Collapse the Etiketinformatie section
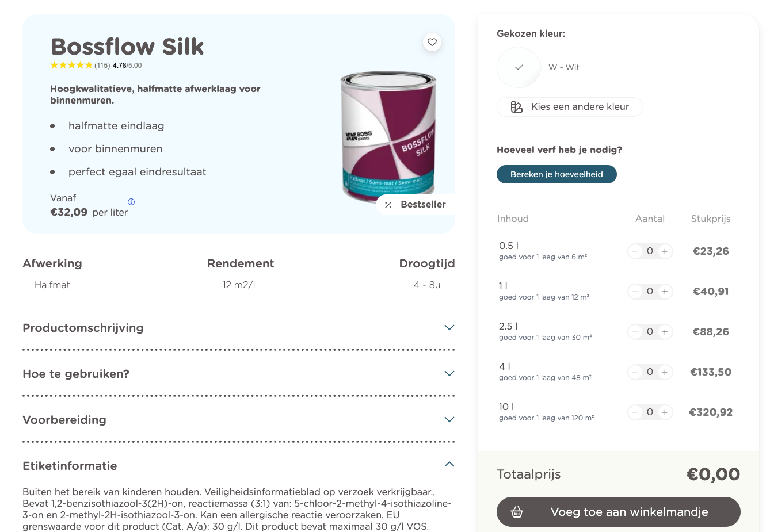 click(x=449, y=464)
